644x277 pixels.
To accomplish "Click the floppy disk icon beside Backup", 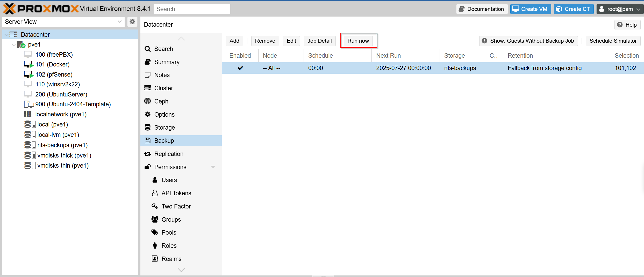I will [x=148, y=140].
